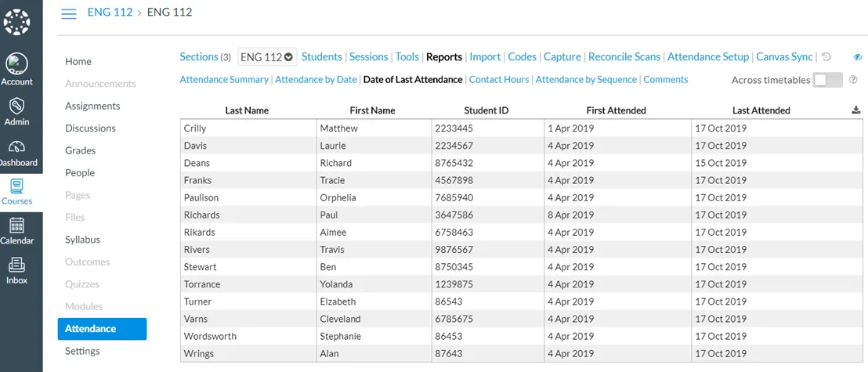Download the report with the export icon
This screenshot has height=372, width=868.
tap(855, 110)
